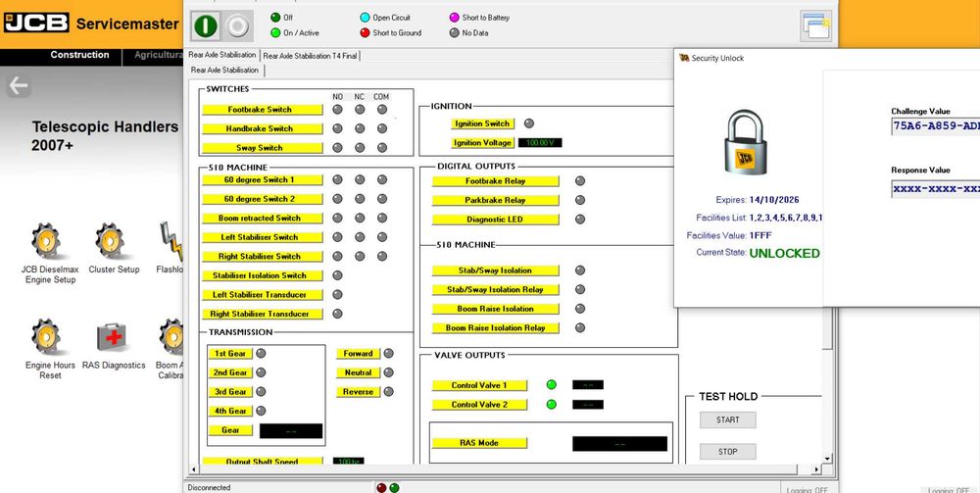Image resolution: width=980 pixels, height=493 pixels.
Task: Click the red status indicator in status bar
Action: point(381,488)
